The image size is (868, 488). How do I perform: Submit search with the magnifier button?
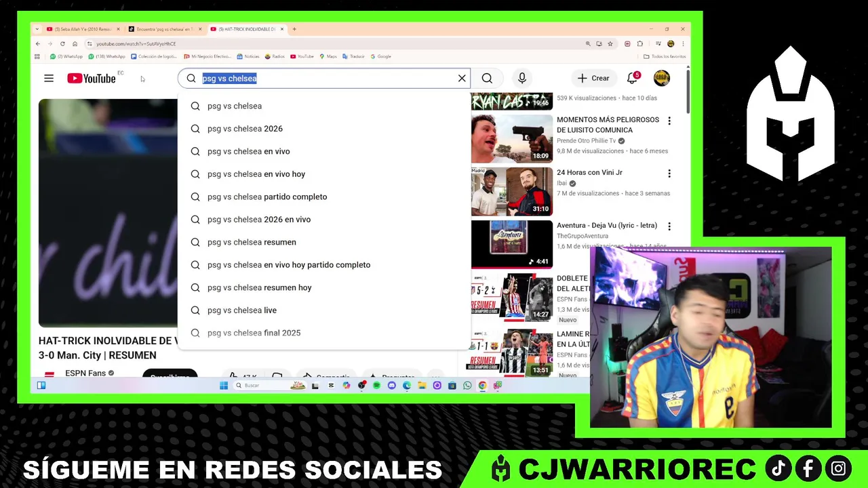[x=487, y=79]
